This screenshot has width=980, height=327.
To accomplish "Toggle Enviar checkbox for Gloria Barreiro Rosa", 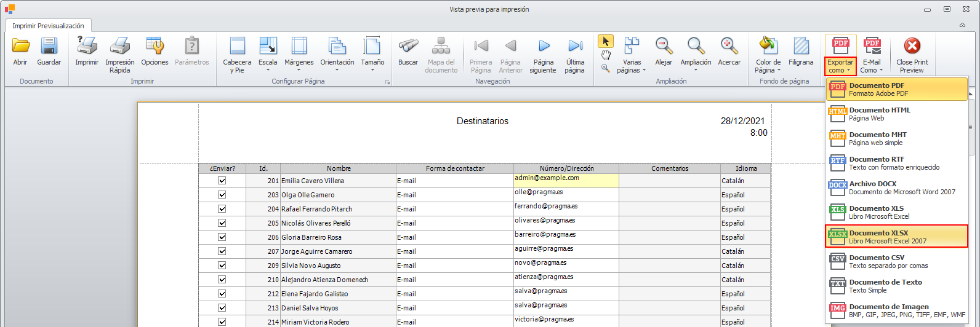I will coord(222,237).
